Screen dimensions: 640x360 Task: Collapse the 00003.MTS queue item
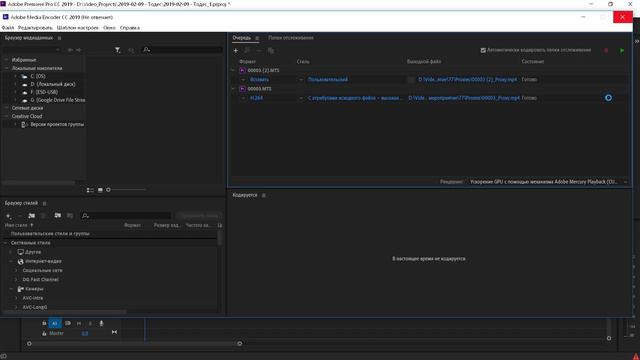click(x=233, y=89)
